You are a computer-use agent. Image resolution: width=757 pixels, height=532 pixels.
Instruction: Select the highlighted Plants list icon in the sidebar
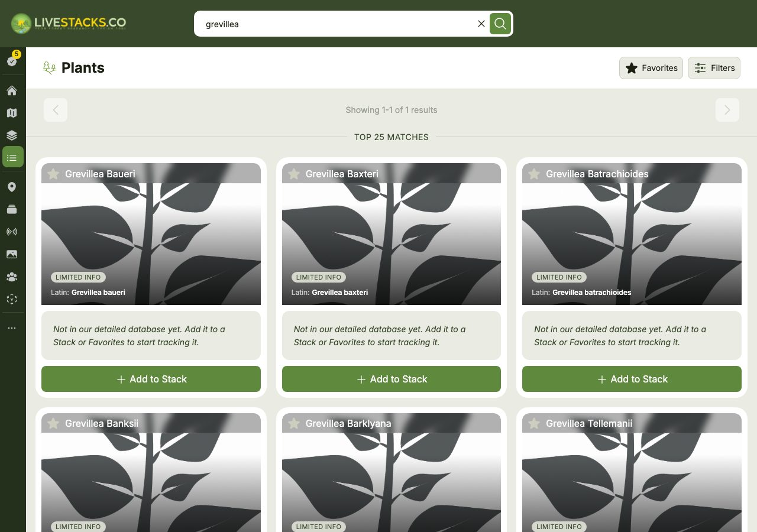13,157
